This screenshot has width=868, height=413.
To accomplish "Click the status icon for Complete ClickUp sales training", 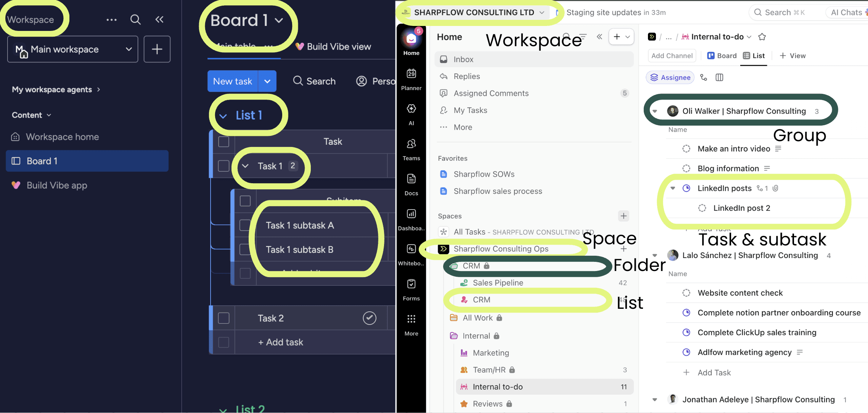I will click(686, 332).
